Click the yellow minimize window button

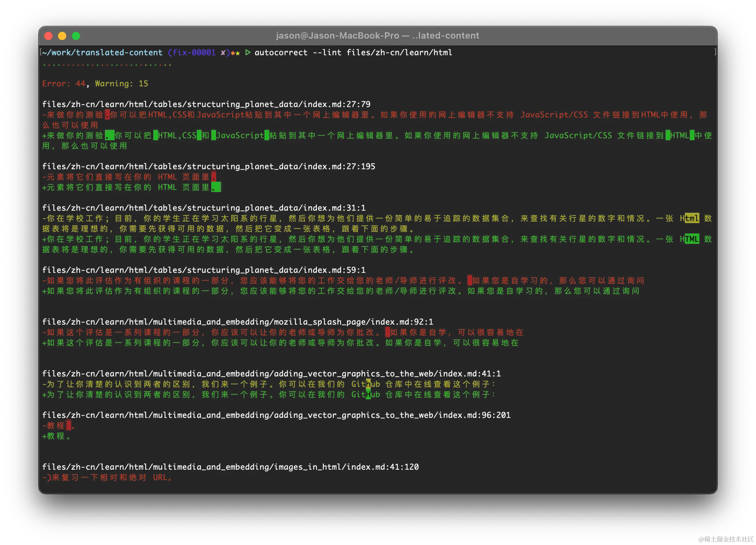click(x=62, y=36)
